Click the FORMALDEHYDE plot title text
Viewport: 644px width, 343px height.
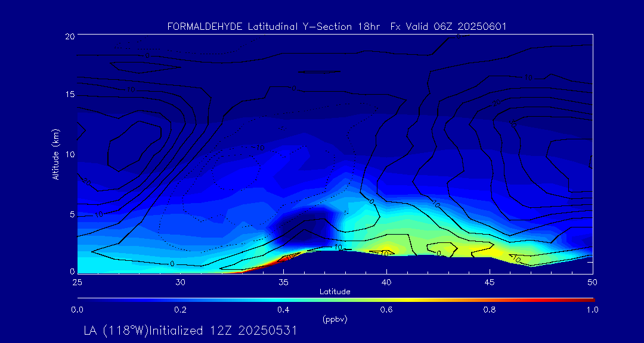pos(337,27)
